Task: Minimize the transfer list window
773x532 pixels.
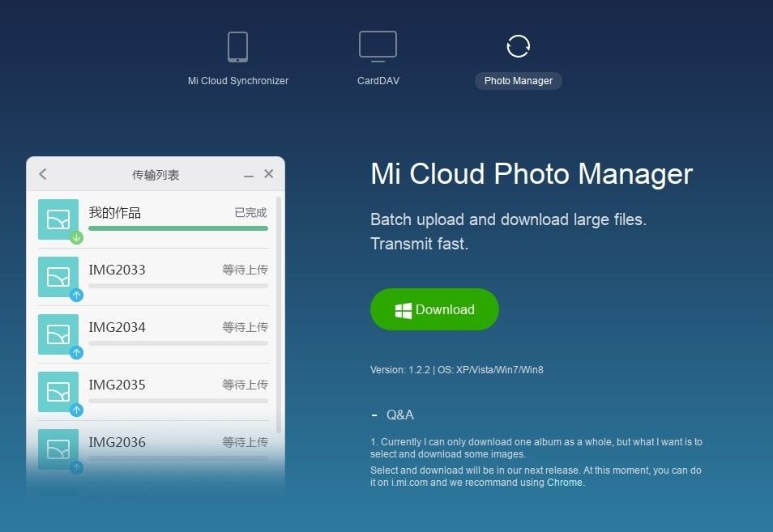Action: pos(249,176)
